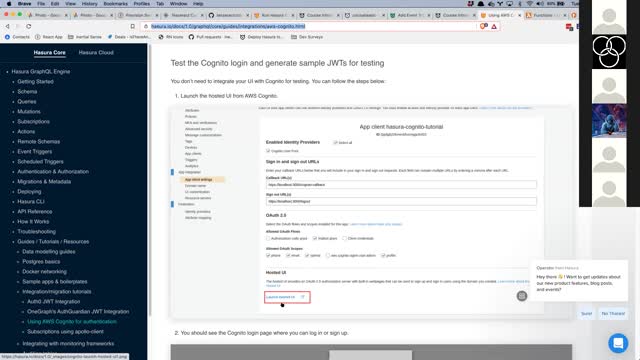
Task: Open Sample apps & boilerplates item
Action: (x=55, y=282)
